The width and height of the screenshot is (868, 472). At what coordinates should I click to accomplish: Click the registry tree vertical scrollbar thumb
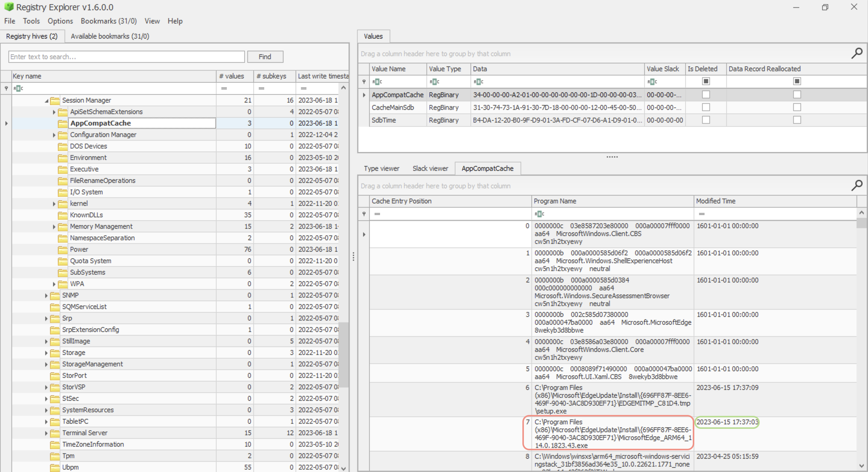point(343,355)
